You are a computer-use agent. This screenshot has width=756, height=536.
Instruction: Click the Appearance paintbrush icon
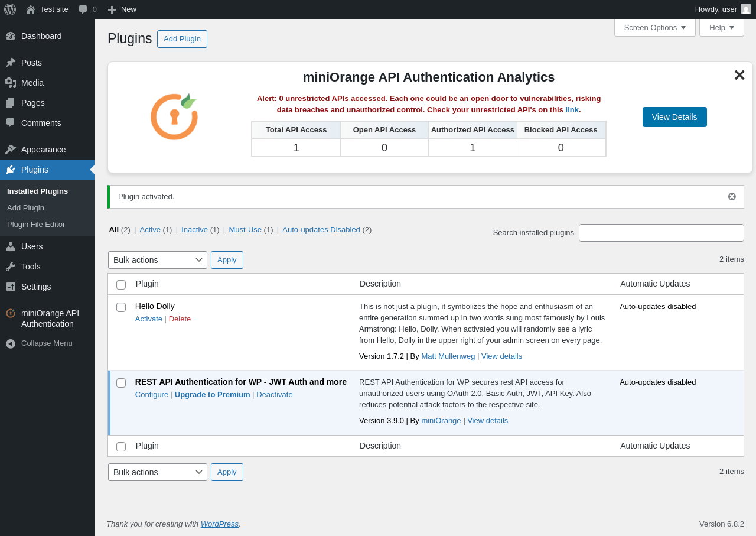(11, 150)
